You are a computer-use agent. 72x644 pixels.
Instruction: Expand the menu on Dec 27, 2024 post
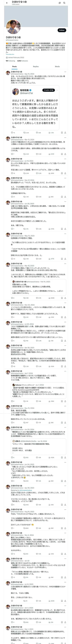point(65,178)
